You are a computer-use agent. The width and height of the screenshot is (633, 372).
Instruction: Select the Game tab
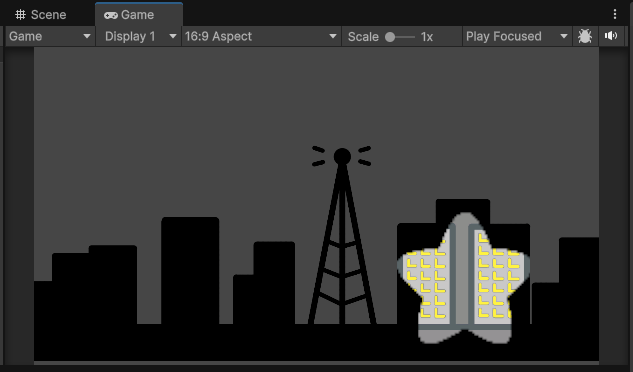click(x=139, y=15)
